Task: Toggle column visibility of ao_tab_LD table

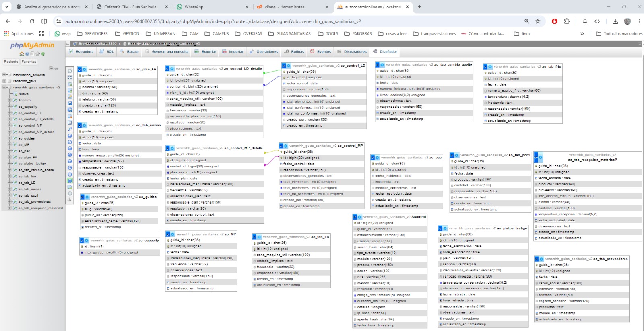Action: click(x=254, y=237)
